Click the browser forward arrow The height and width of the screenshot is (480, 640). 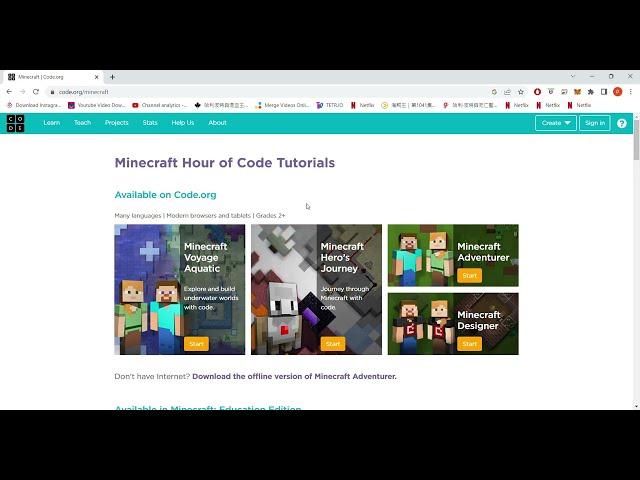pos(22,92)
